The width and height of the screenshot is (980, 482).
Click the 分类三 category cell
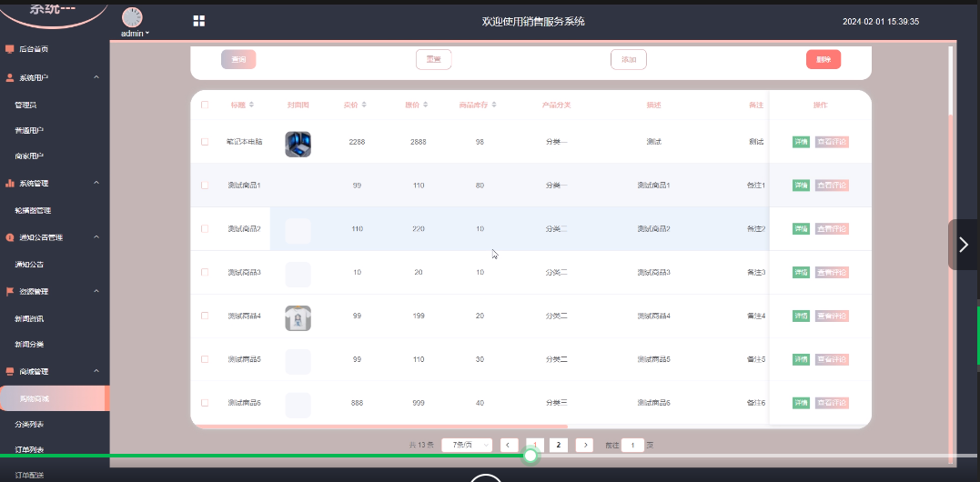coord(556,403)
